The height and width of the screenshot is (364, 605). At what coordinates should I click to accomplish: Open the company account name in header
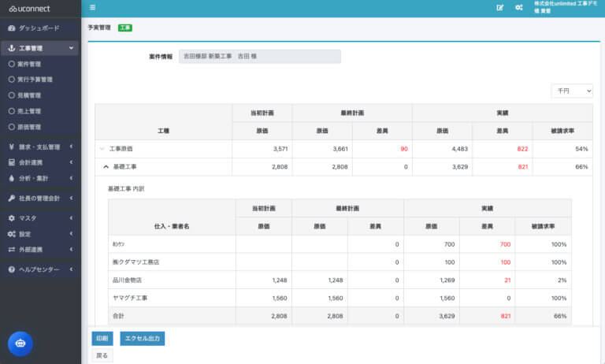[x=566, y=7]
